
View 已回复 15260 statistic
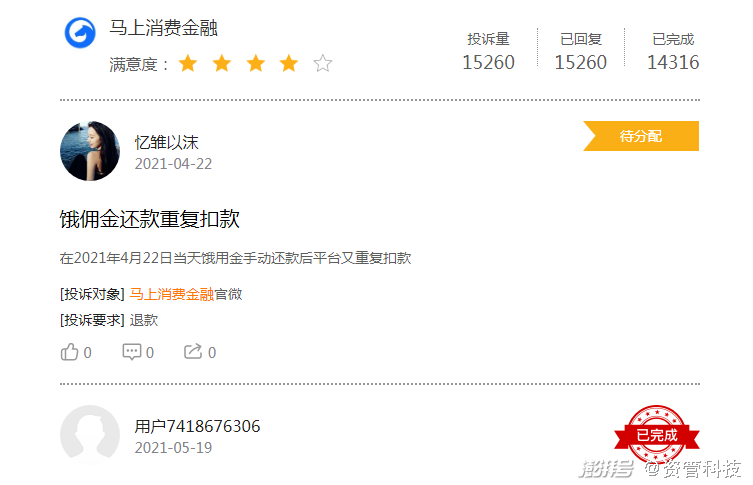tap(581, 51)
